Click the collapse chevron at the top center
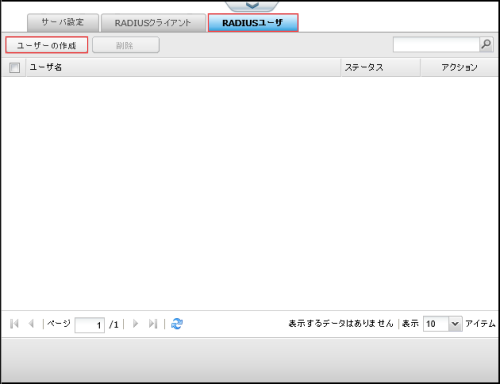 coord(252,5)
